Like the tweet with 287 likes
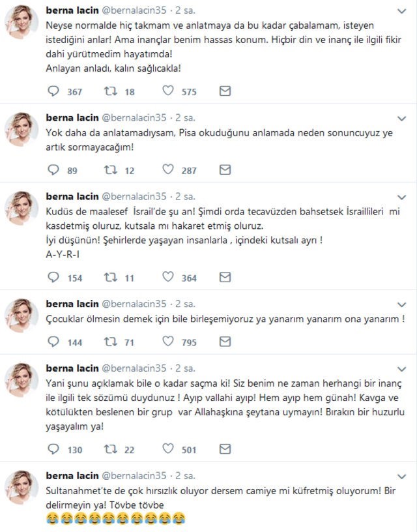Screen dimensions: 417x532 [x=168, y=170]
